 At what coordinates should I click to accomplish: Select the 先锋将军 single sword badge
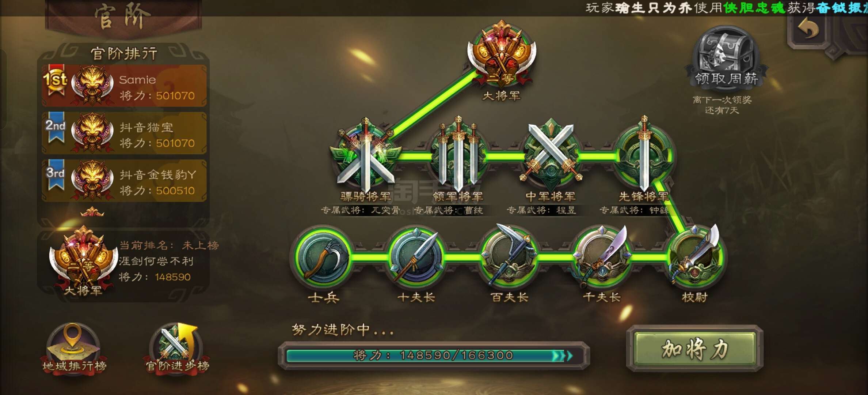point(644,154)
